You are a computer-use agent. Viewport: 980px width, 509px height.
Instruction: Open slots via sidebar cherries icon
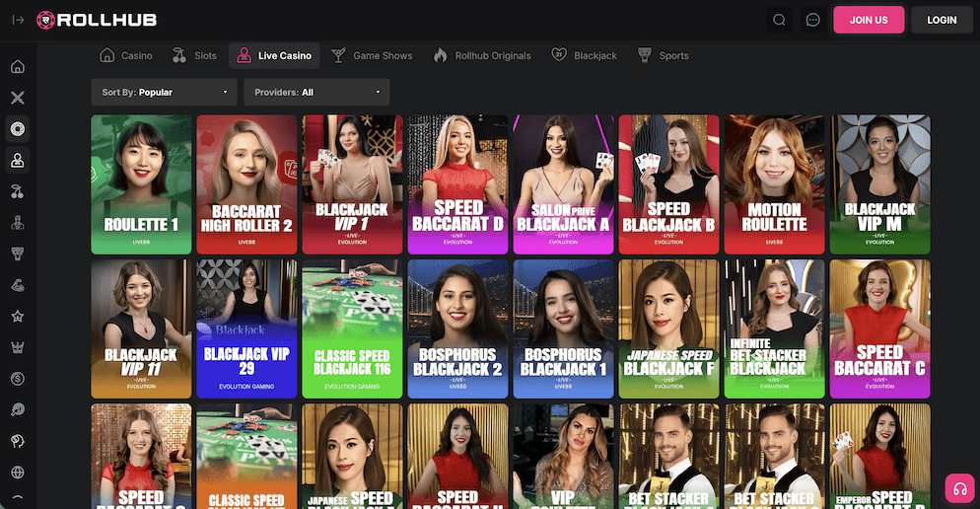click(18, 191)
